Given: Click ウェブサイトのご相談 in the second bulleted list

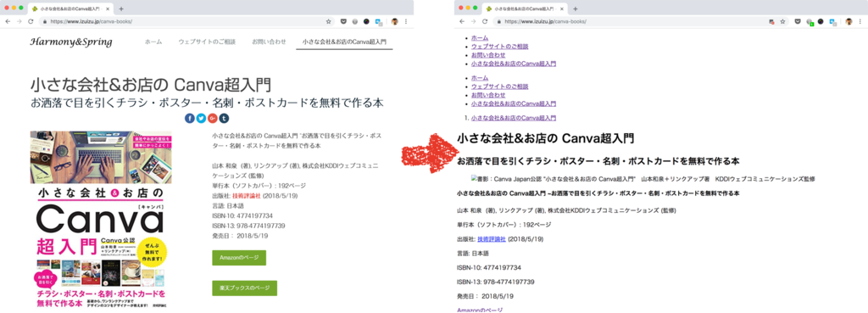Looking at the screenshot, I should 500,87.
